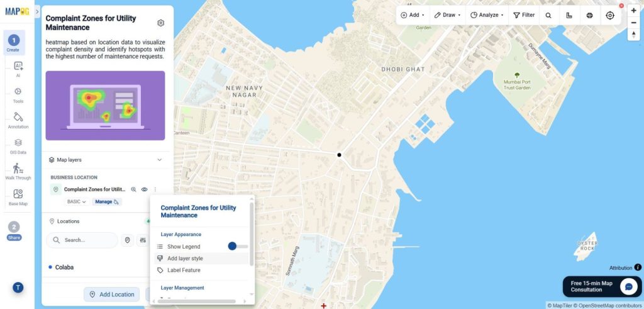Open the Tools sidebar icon
The height and width of the screenshot is (309, 644).
(x=18, y=94)
